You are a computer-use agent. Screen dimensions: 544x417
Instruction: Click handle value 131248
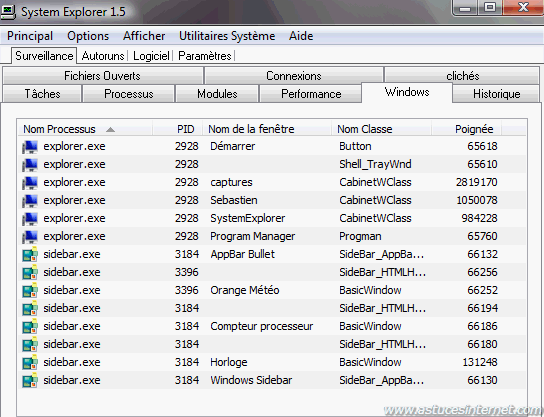[x=480, y=363]
